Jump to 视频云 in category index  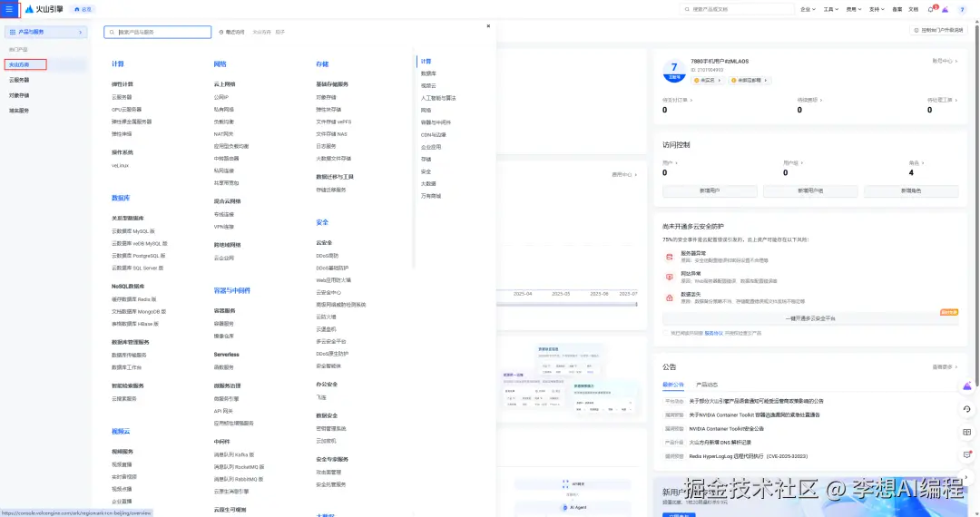click(x=428, y=85)
